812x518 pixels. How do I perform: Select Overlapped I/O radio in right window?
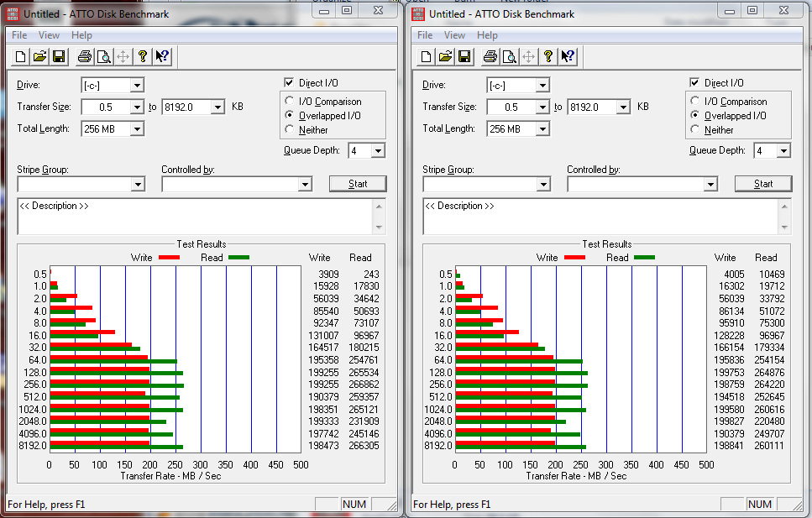[x=695, y=115]
